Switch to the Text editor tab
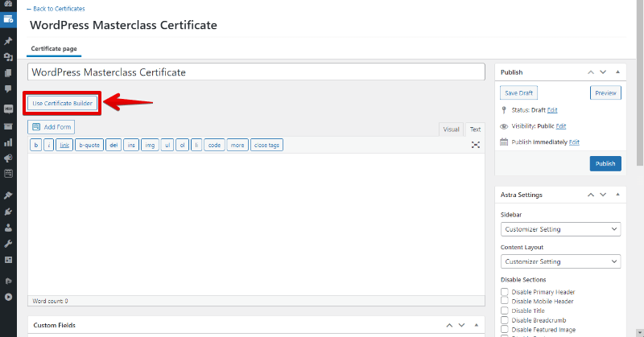Image resolution: width=644 pixels, height=337 pixels. [475, 129]
